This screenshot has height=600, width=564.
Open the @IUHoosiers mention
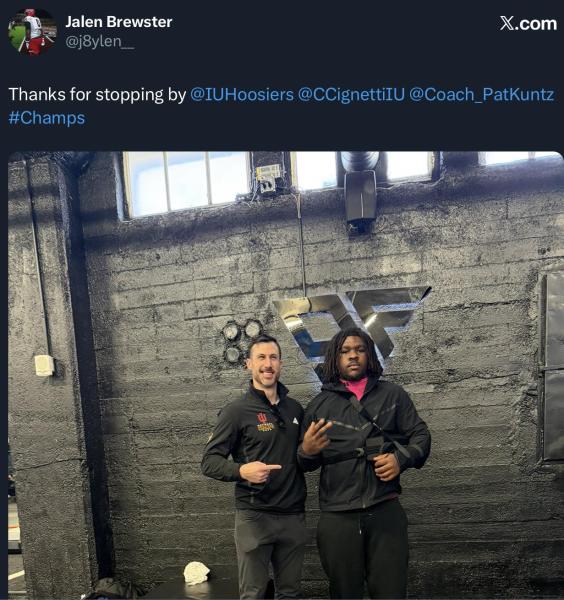tap(242, 95)
